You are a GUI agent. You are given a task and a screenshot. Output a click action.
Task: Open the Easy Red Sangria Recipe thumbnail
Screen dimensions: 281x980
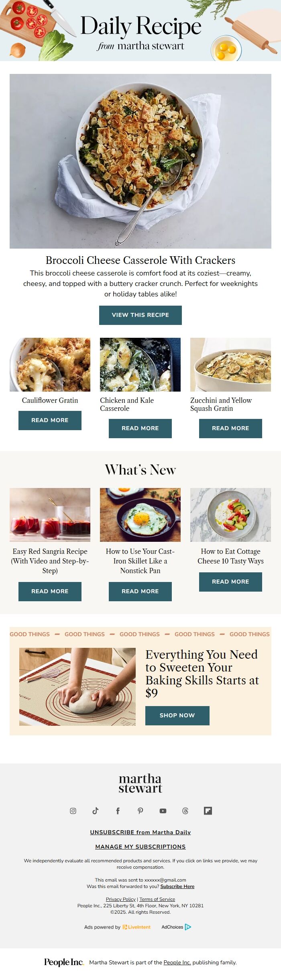[50, 515]
